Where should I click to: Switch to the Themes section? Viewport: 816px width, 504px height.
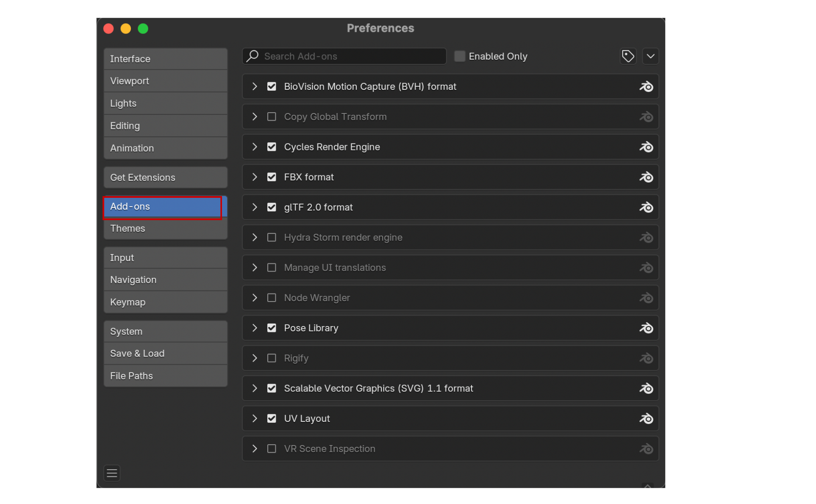165,229
